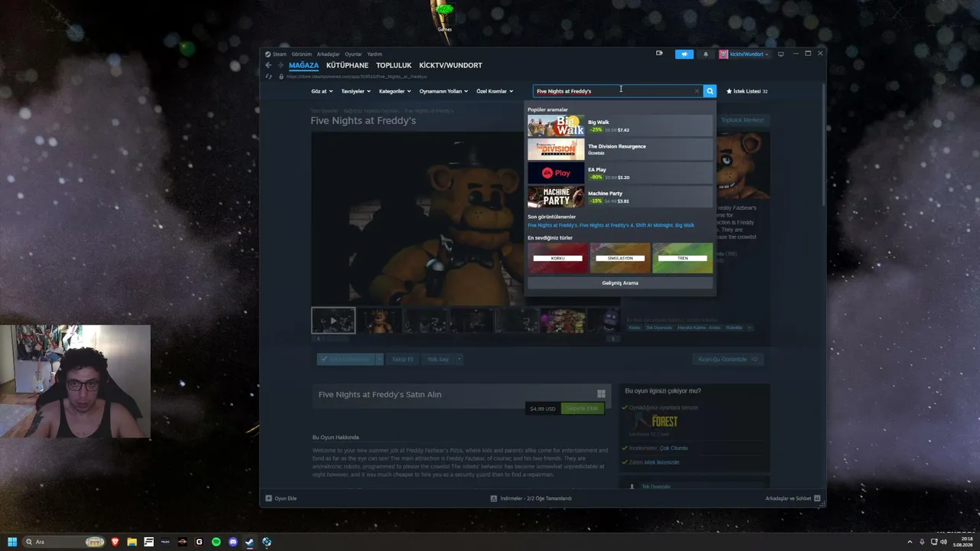The height and width of the screenshot is (551, 980).
Task: Go back with the Steam back arrow
Action: (268, 65)
